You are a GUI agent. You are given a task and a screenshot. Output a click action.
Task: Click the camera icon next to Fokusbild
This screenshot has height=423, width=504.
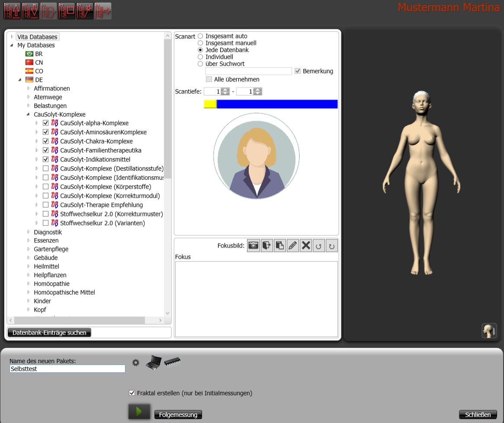click(254, 245)
